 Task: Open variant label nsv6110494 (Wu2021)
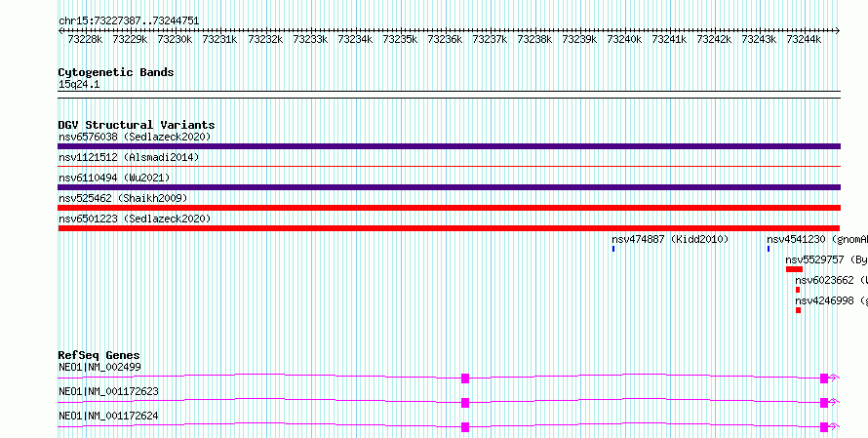tap(114, 178)
